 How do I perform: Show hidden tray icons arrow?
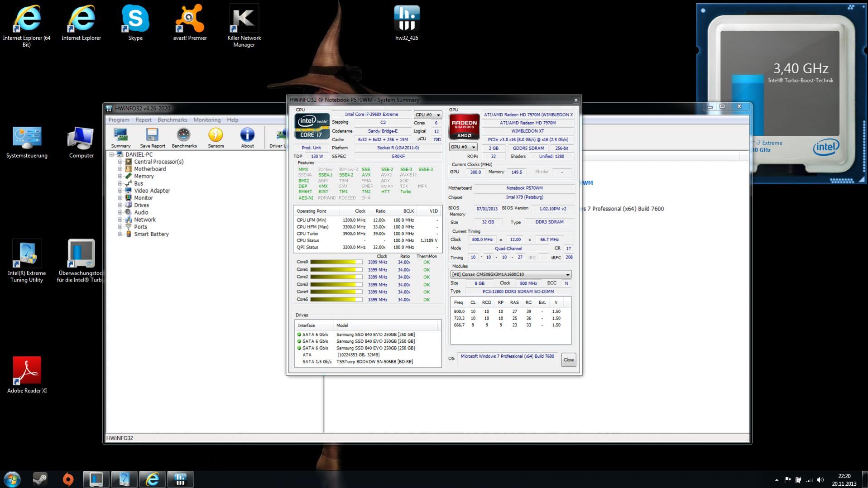tap(777, 480)
